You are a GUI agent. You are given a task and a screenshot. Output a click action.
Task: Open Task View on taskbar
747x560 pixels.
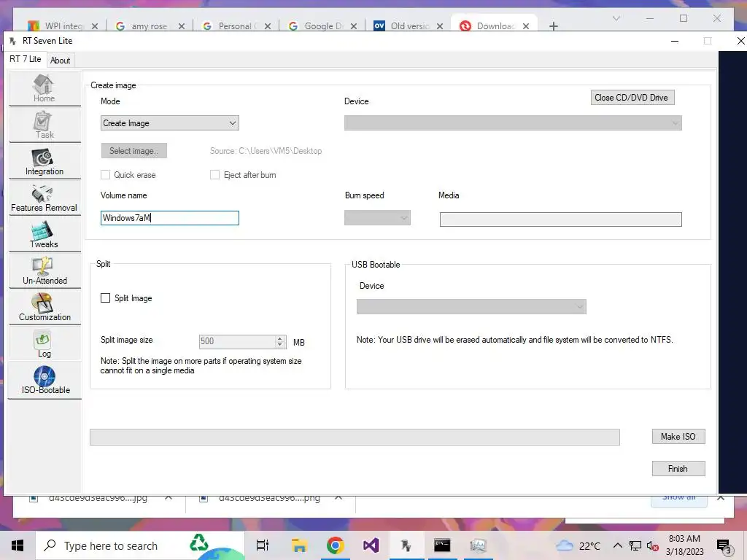coord(263,545)
